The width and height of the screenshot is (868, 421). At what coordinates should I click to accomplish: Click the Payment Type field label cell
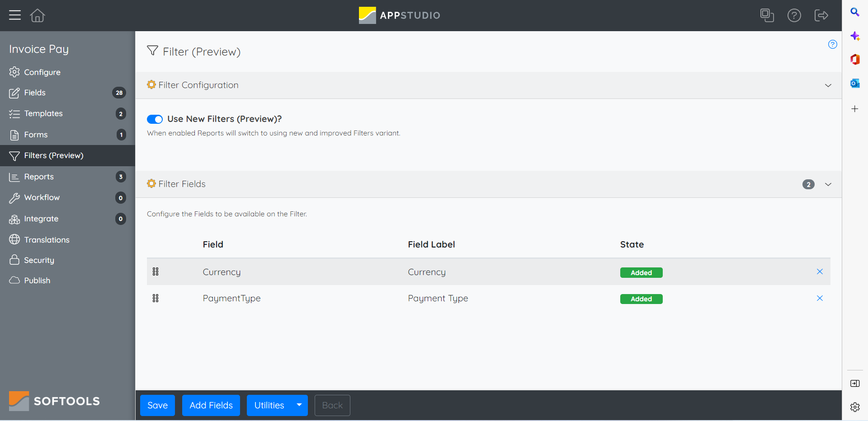[438, 298]
